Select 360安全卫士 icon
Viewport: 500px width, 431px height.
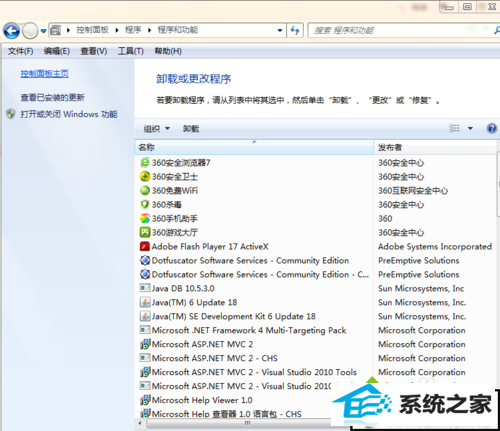(145, 176)
